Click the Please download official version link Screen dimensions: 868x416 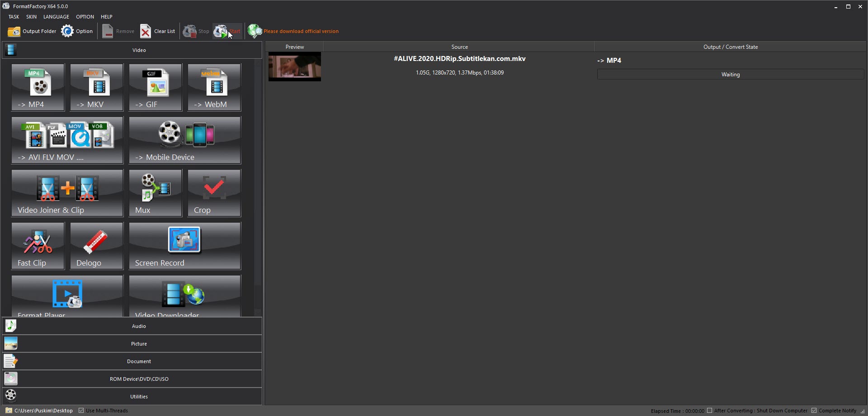click(301, 31)
